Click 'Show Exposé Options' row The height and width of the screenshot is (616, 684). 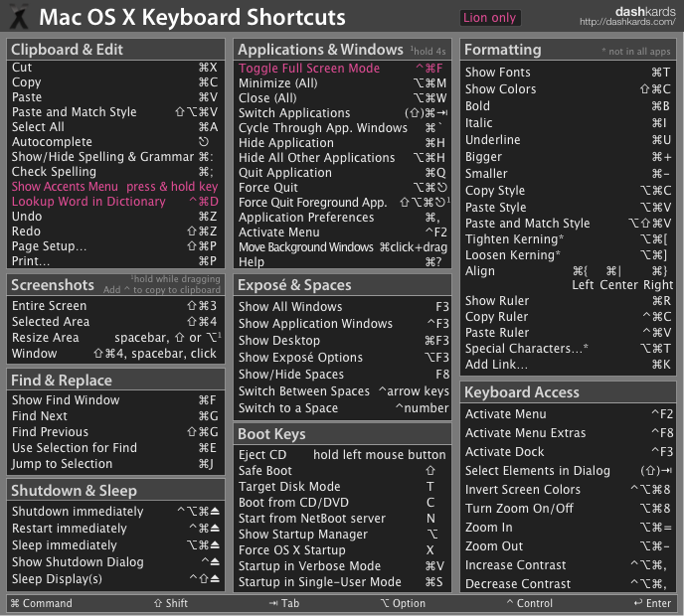pos(342,358)
